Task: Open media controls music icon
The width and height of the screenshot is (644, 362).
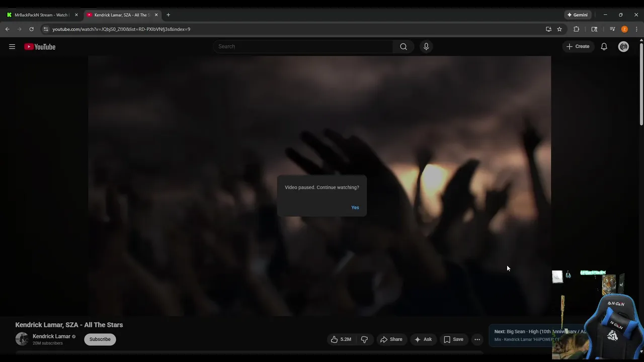Action: (612, 29)
